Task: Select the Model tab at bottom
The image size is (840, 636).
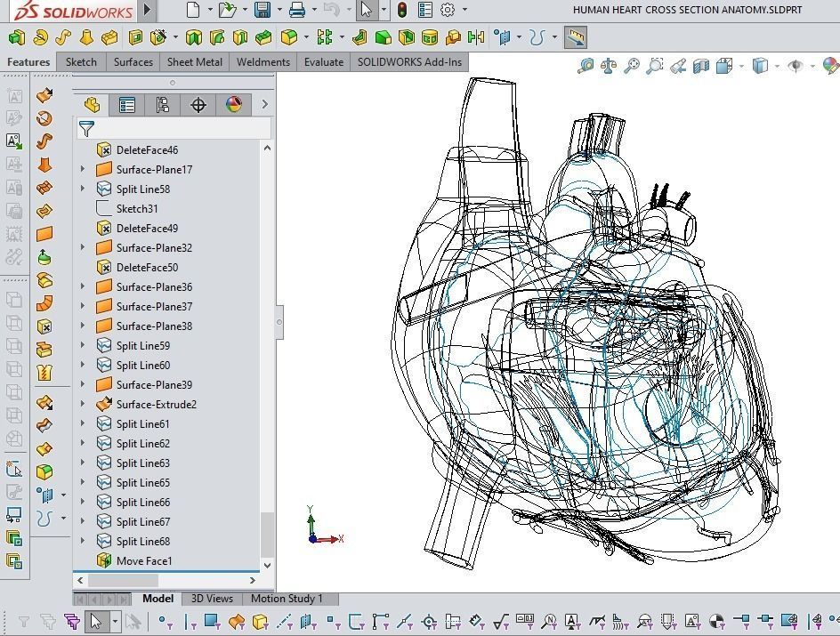Action: point(158,599)
